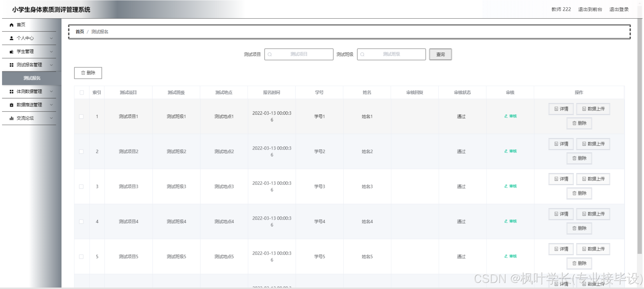Screen dimensions: 644x289
Task: Collapse the 测试报名管理 menu chevron
Action: pos(51,65)
